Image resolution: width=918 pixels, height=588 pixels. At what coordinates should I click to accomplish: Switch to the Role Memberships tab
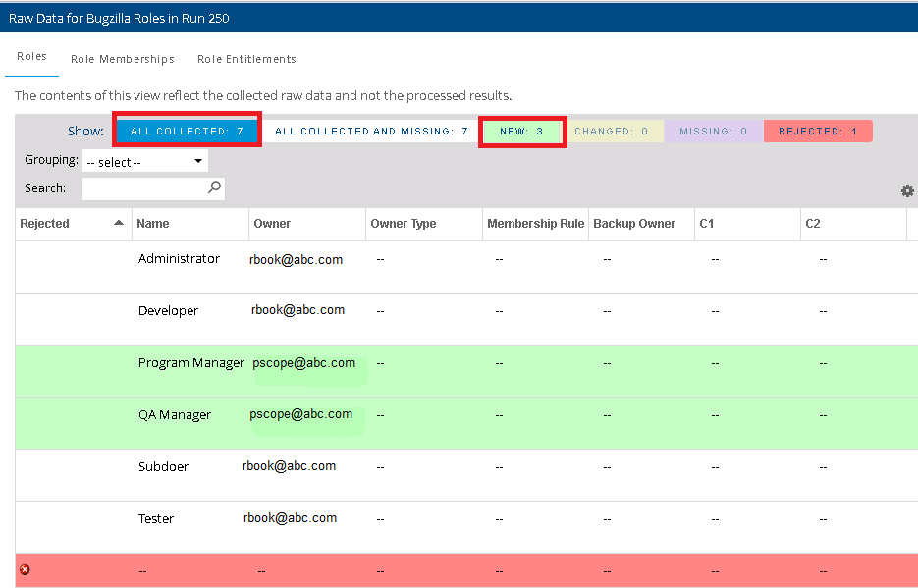tap(122, 59)
